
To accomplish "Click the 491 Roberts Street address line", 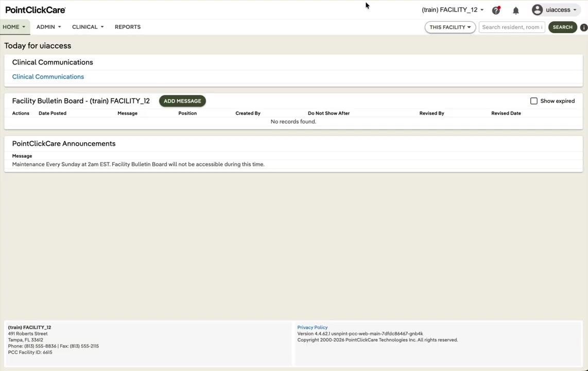I will click(28, 333).
